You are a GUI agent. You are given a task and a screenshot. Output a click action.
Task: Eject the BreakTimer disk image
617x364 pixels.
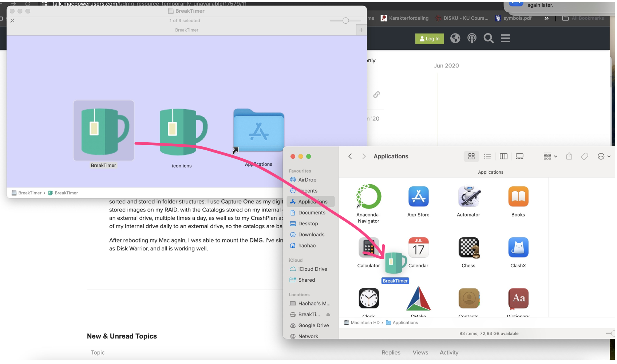328,314
